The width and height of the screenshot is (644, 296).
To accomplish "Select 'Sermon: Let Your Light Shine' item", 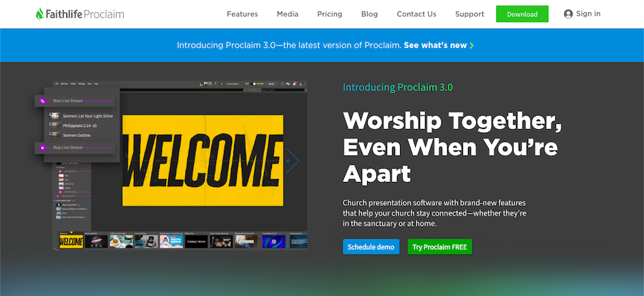I will pos(81,116).
